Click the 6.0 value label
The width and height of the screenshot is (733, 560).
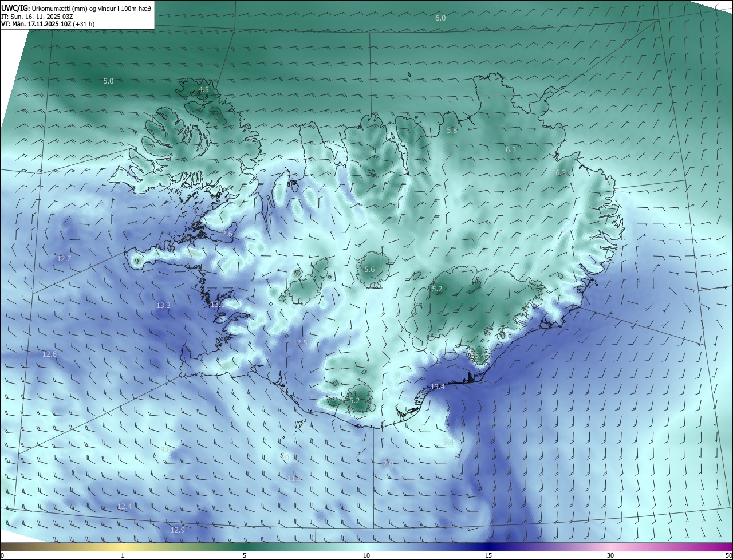pos(440,18)
